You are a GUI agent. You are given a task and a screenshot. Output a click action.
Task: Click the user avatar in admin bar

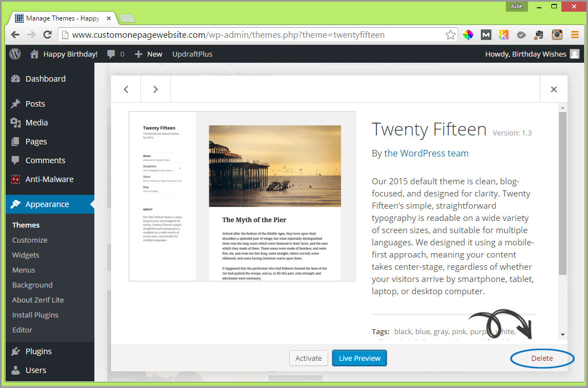(x=575, y=54)
